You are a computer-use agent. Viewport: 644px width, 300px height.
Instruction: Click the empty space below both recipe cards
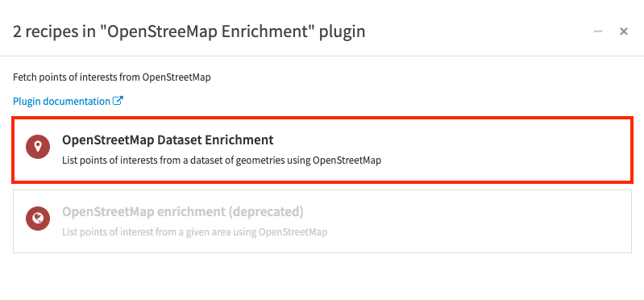tap(322, 275)
